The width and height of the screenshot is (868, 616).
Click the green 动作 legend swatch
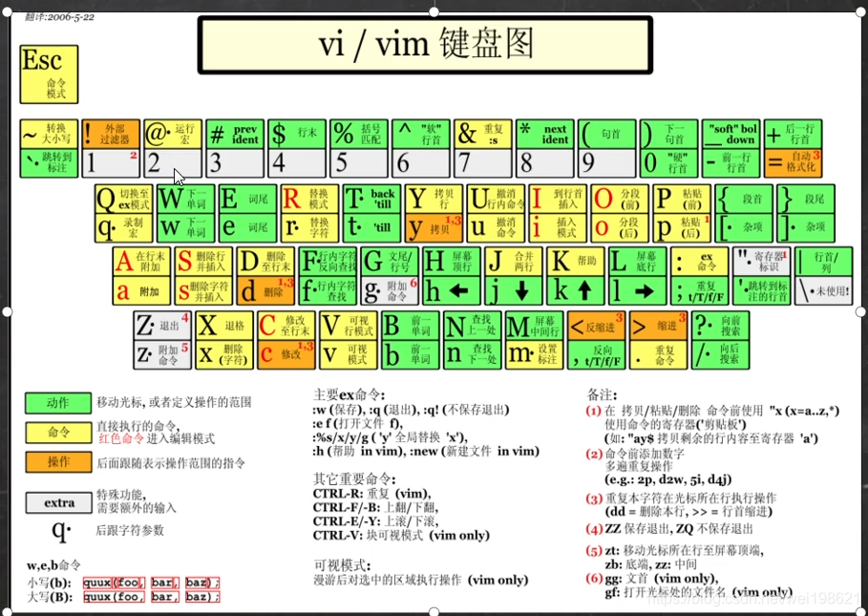click(55, 404)
